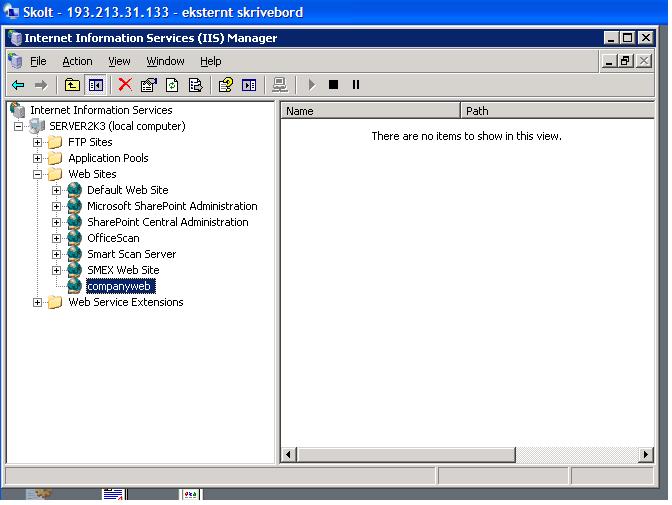Expand the OfficeScan node
Screen dimensions: 672x505
pyautogui.click(x=57, y=238)
